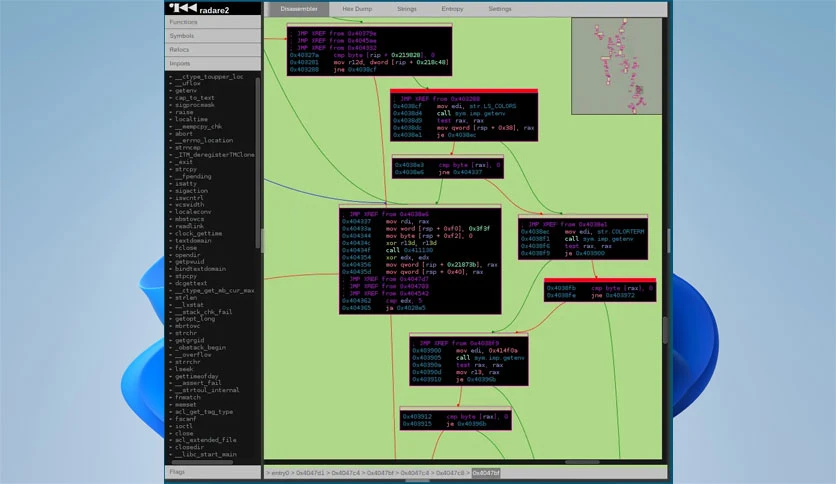Select the sigprocmask import
The width and height of the screenshot is (836, 484).
point(195,105)
